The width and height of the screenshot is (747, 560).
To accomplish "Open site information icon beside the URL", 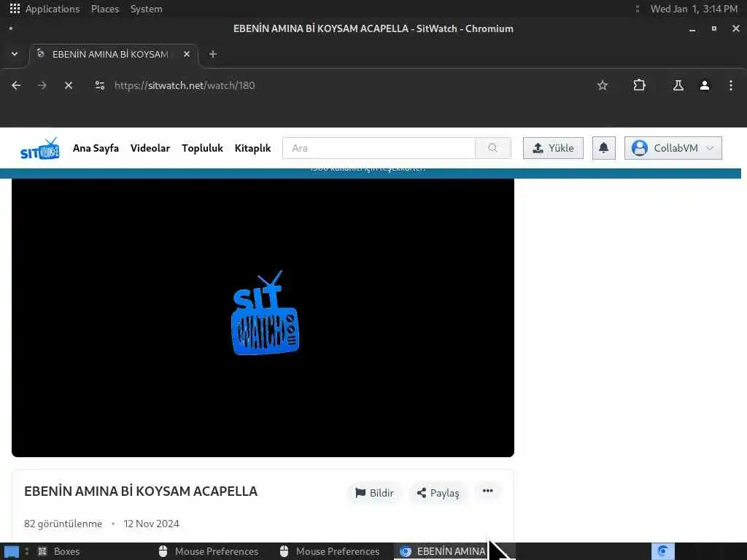I will (x=99, y=85).
